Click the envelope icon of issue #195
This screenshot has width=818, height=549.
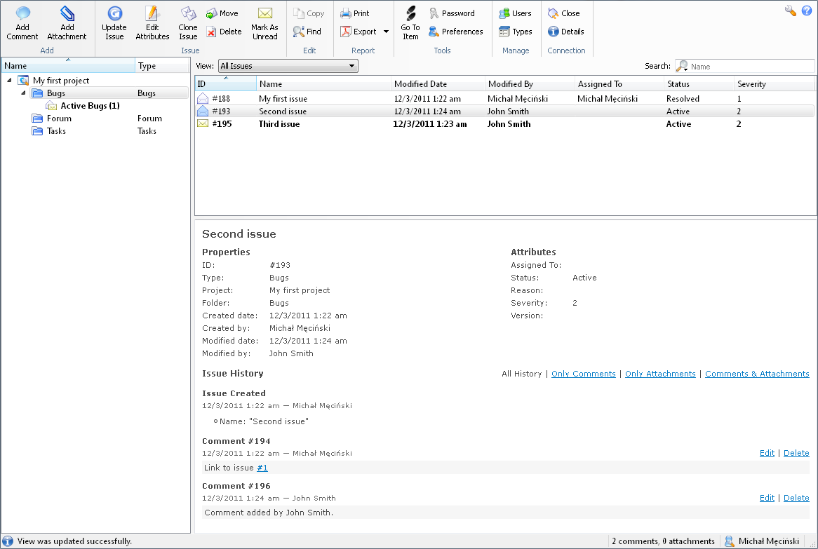202,124
